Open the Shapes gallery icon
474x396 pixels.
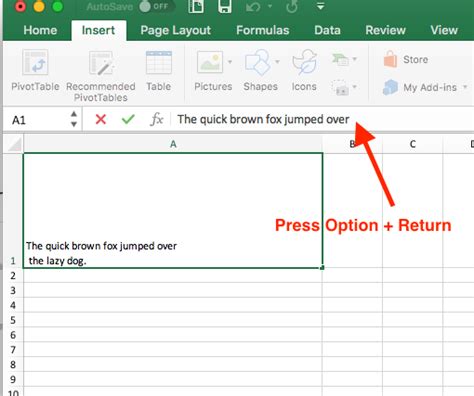click(257, 62)
